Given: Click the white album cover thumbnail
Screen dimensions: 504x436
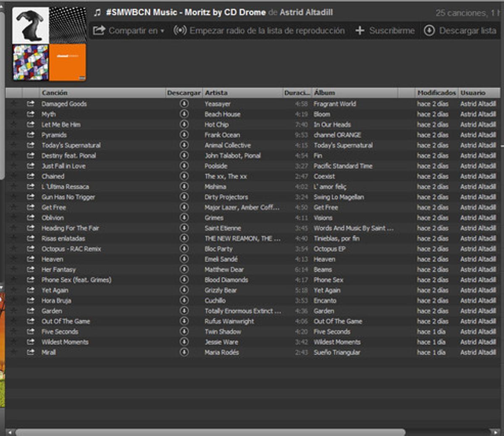Looking at the screenshot, I should pyautogui.click(x=30, y=25).
